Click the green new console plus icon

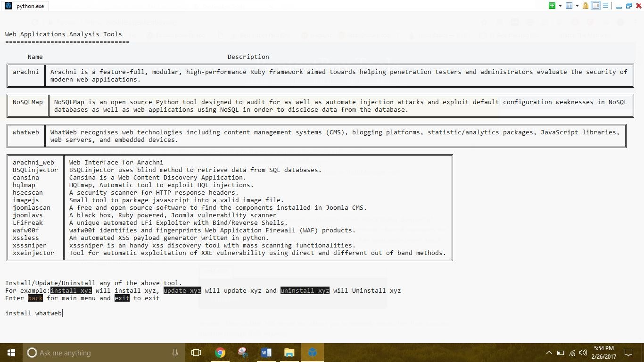pos(552,6)
